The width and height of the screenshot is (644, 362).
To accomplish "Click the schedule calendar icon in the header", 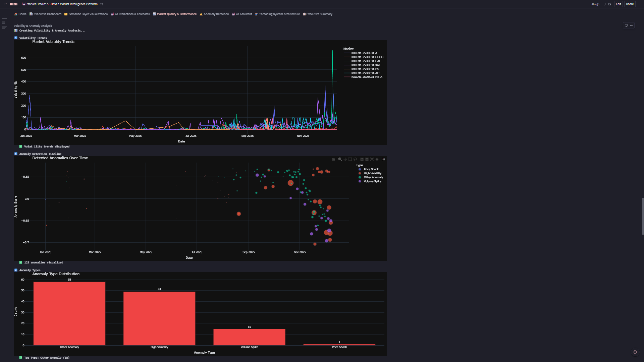I will 609,4.
